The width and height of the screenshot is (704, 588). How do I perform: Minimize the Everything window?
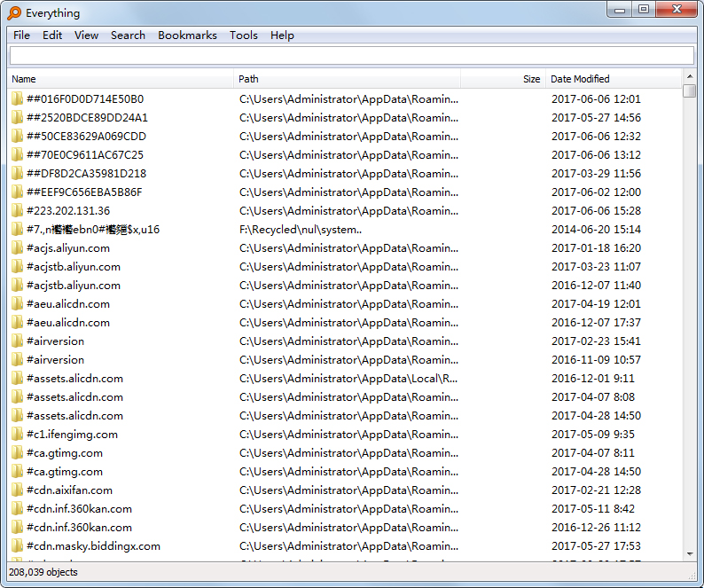[x=620, y=10]
